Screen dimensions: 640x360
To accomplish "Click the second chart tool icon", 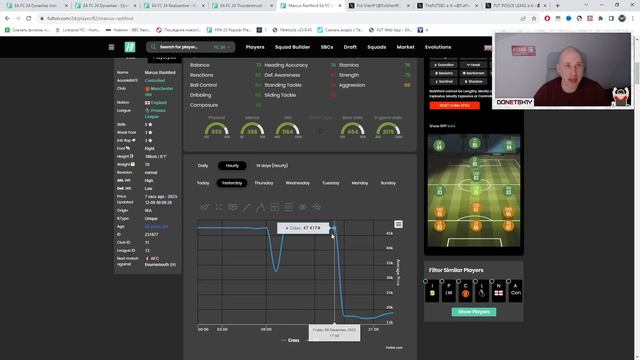I will click(x=219, y=207).
